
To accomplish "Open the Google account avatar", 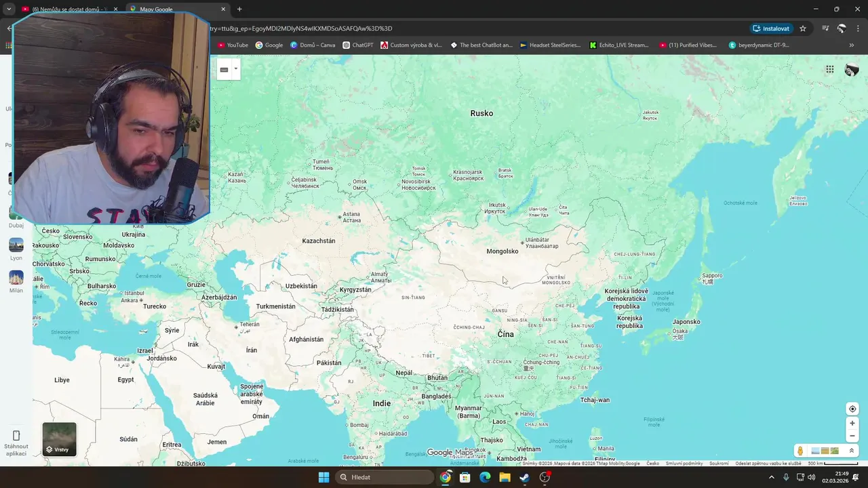I will click(852, 70).
